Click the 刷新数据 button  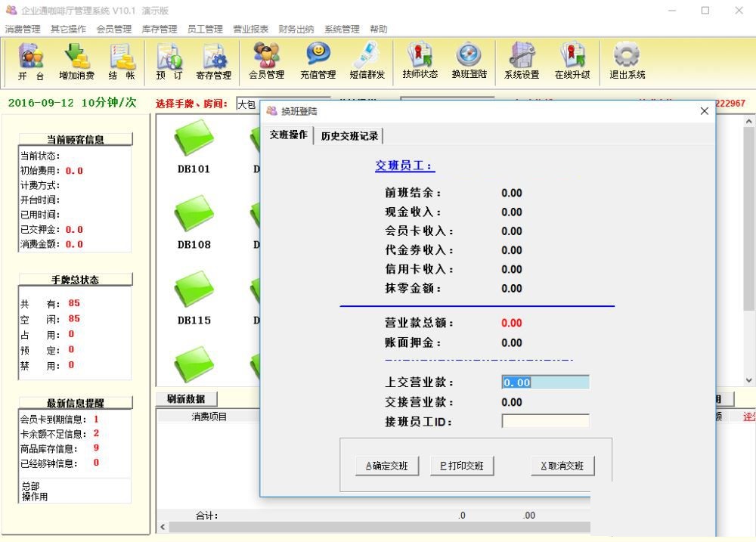tap(186, 399)
